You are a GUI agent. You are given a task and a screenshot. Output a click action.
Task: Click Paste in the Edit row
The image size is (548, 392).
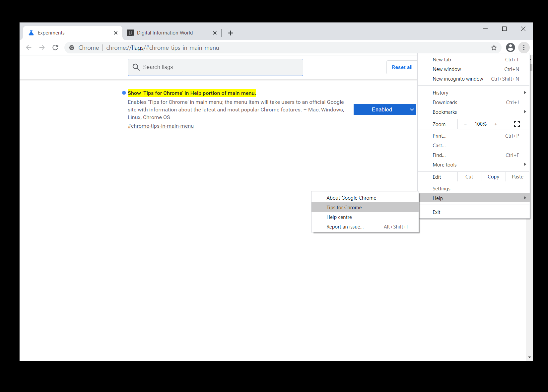pyautogui.click(x=517, y=177)
